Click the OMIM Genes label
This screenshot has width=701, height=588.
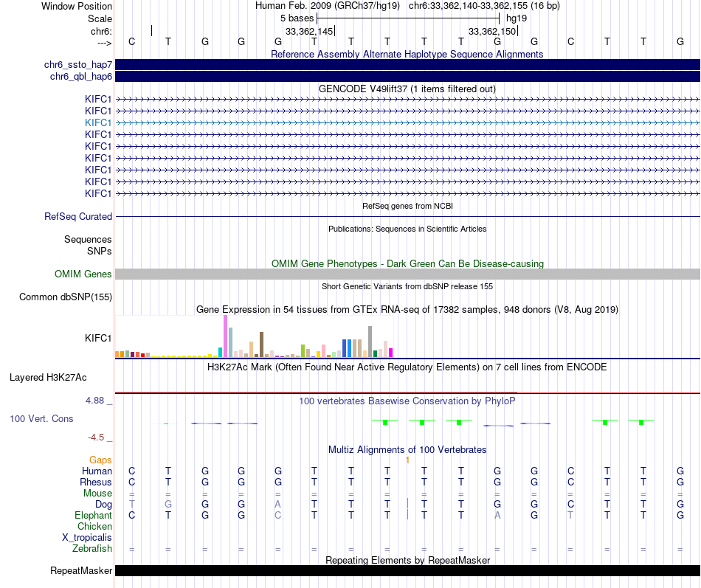83,274
